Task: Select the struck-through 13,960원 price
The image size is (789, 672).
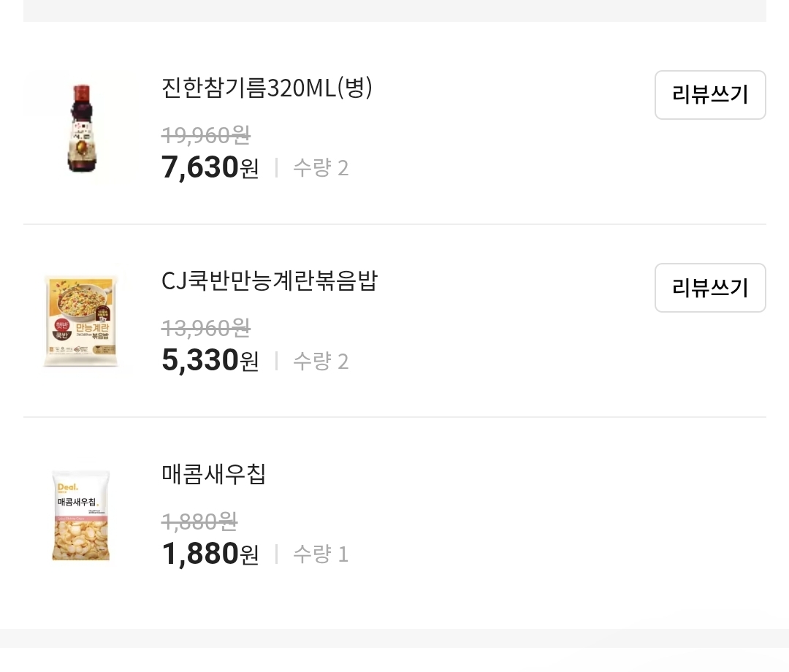Action: (x=205, y=328)
